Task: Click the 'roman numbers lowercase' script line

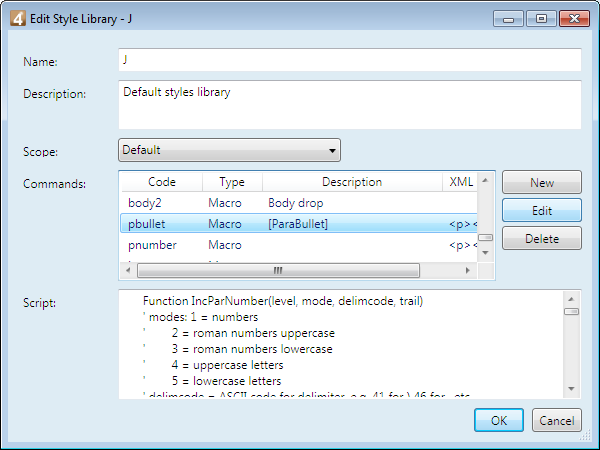Action: [252, 349]
